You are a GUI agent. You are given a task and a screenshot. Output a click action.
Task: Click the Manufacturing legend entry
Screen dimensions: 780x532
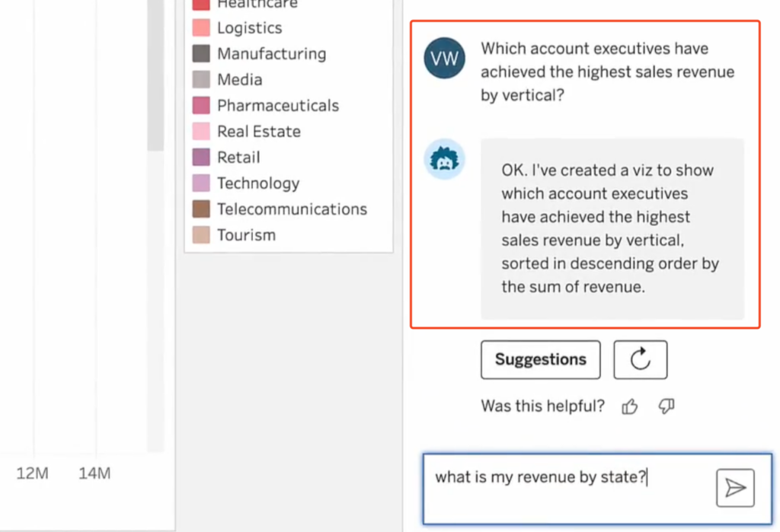(271, 53)
